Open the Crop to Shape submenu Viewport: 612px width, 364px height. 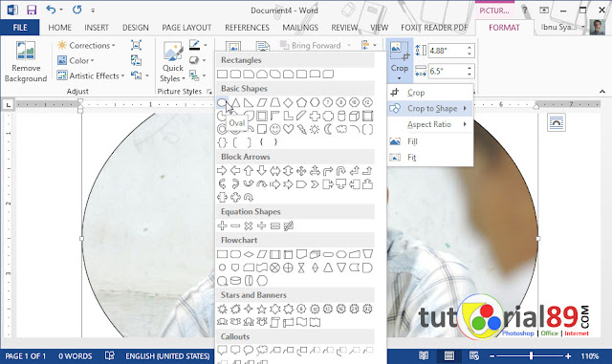point(430,109)
